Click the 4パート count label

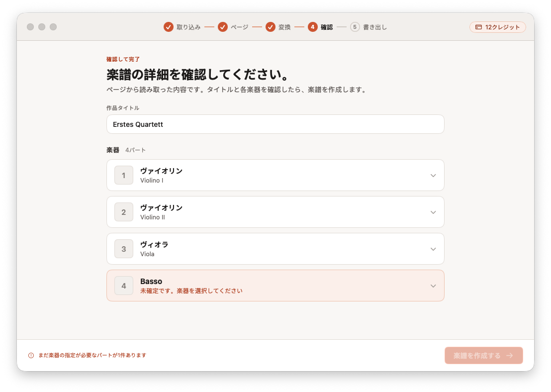click(x=135, y=150)
